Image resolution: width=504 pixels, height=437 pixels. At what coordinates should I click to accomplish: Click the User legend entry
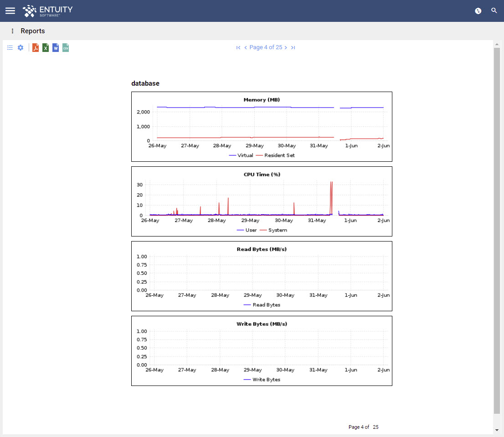pyautogui.click(x=247, y=230)
